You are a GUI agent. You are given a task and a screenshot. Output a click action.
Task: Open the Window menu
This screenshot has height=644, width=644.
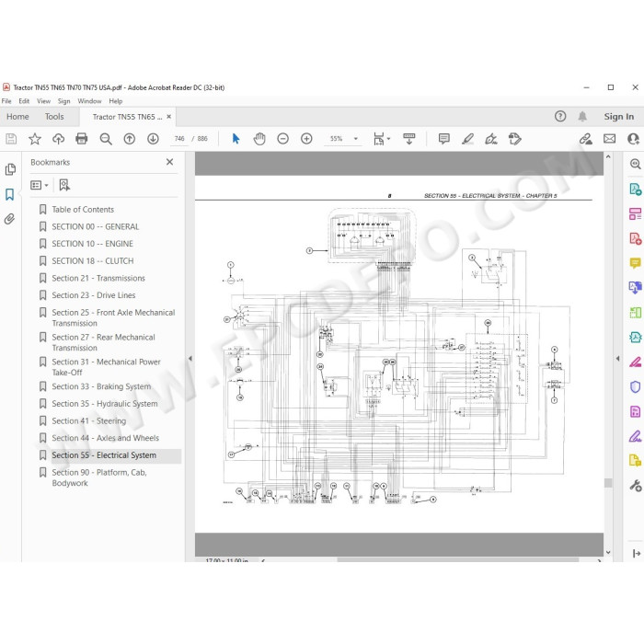(89, 101)
